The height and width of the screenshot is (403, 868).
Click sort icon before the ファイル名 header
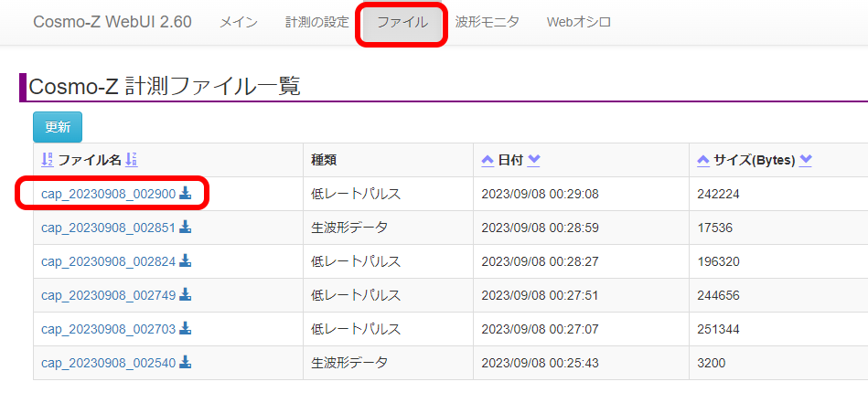tap(48, 160)
